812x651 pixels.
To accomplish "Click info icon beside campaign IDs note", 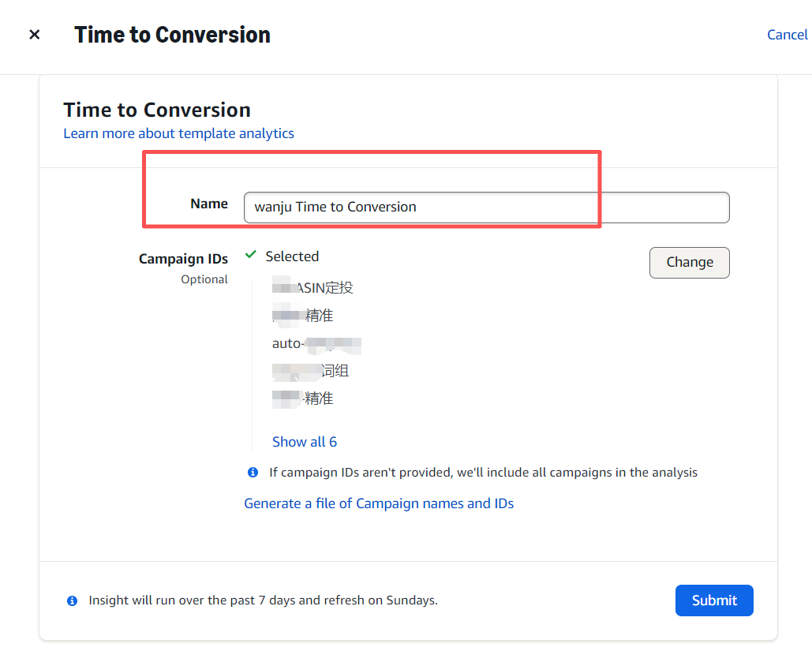I will [253, 473].
